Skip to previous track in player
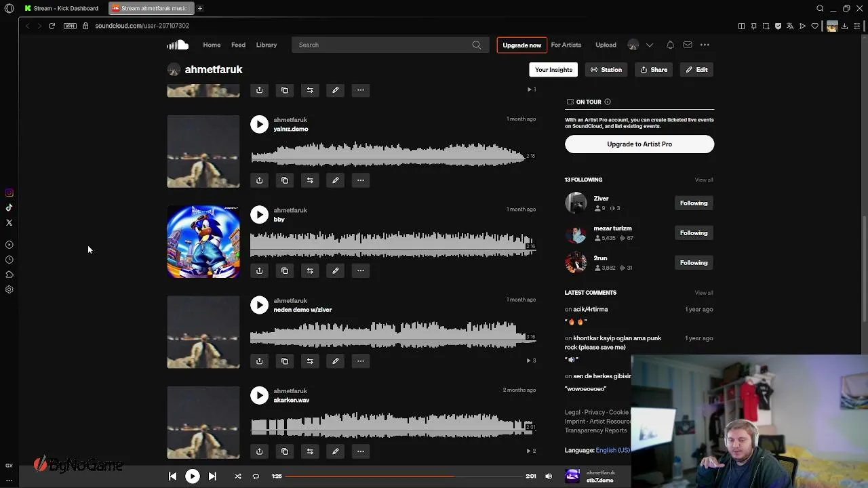Image resolution: width=868 pixels, height=488 pixels. point(172,476)
